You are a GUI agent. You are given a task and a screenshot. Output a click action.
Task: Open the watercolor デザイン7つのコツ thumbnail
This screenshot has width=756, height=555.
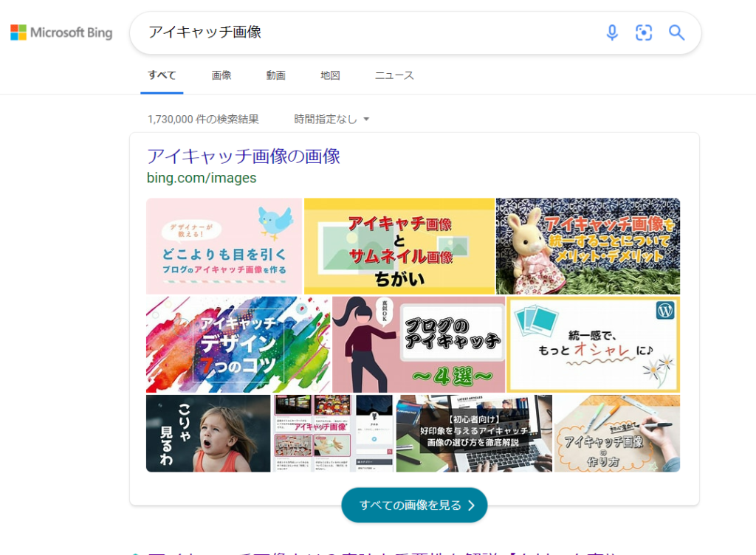(238, 345)
